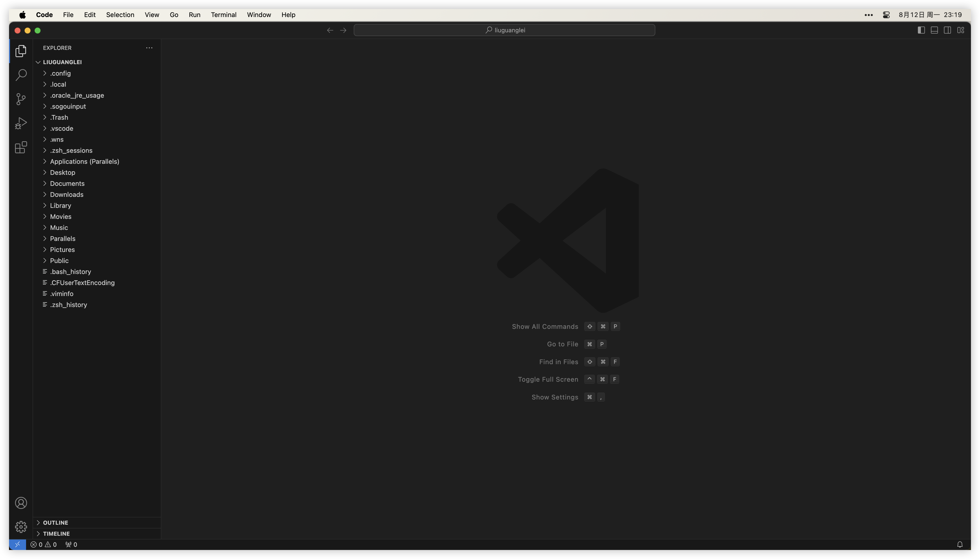
Task: Open Explorer views and more actions menu
Action: point(149,48)
